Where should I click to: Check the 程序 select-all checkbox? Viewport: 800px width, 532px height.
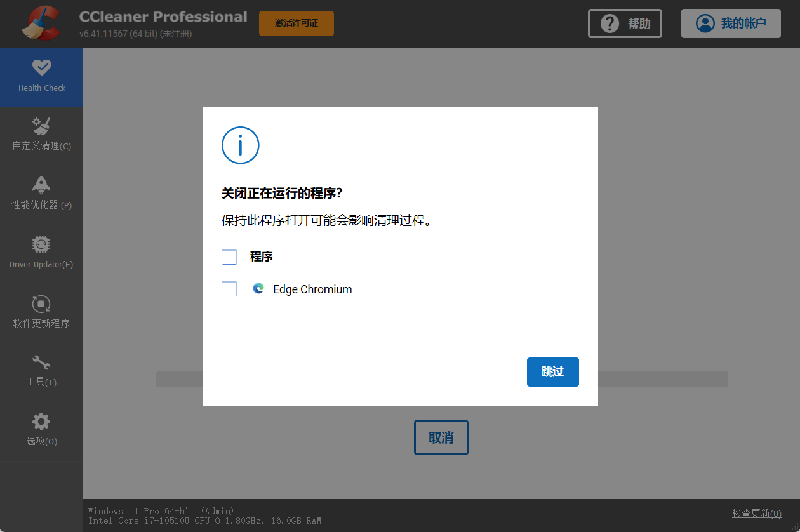tap(229, 257)
